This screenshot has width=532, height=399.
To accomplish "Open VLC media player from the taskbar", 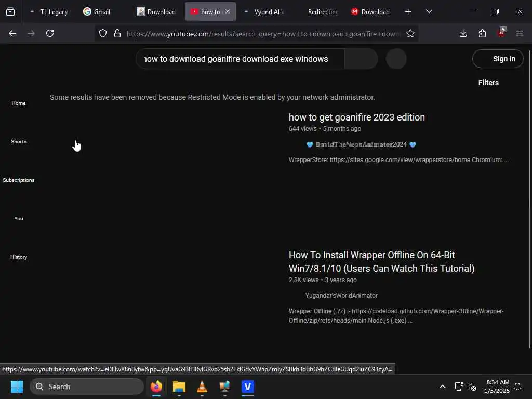I will click(202, 387).
